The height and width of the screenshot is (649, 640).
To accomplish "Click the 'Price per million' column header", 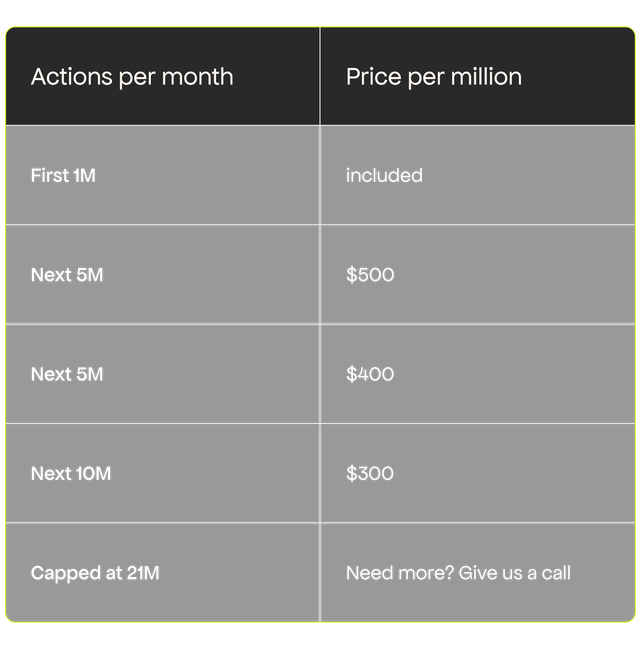I will (433, 77).
